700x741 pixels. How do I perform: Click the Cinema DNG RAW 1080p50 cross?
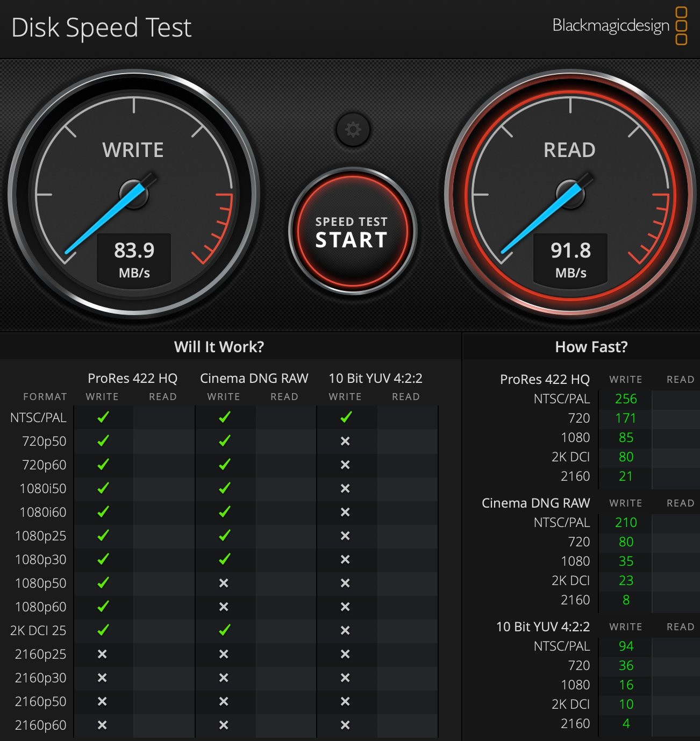[224, 583]
